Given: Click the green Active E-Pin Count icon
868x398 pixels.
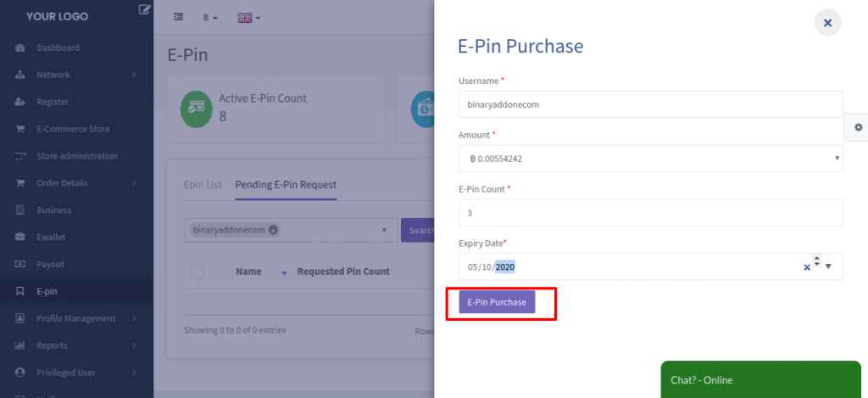Looking at the screenshot, I should (x=197, y=109).
